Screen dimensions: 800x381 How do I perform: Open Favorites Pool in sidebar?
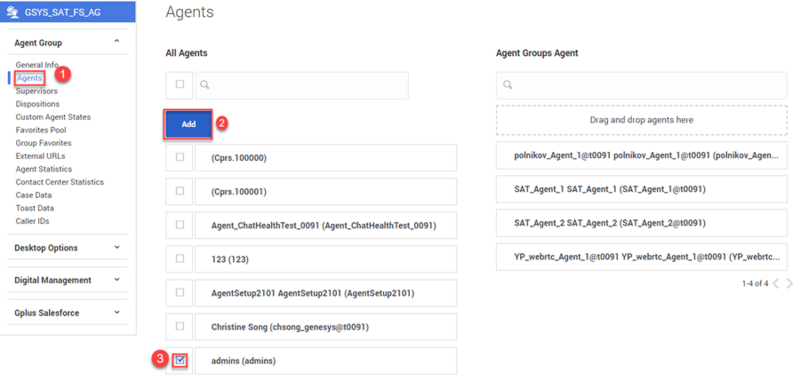(41, 130)
